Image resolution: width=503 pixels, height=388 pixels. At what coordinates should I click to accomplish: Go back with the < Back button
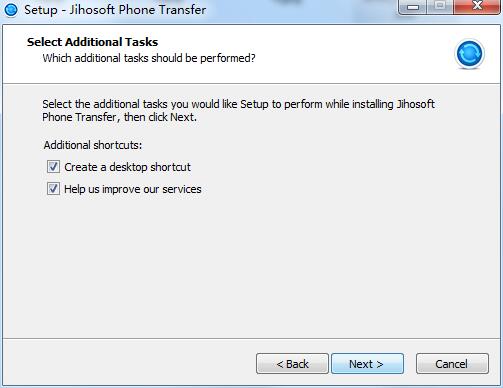coord(292,364)
